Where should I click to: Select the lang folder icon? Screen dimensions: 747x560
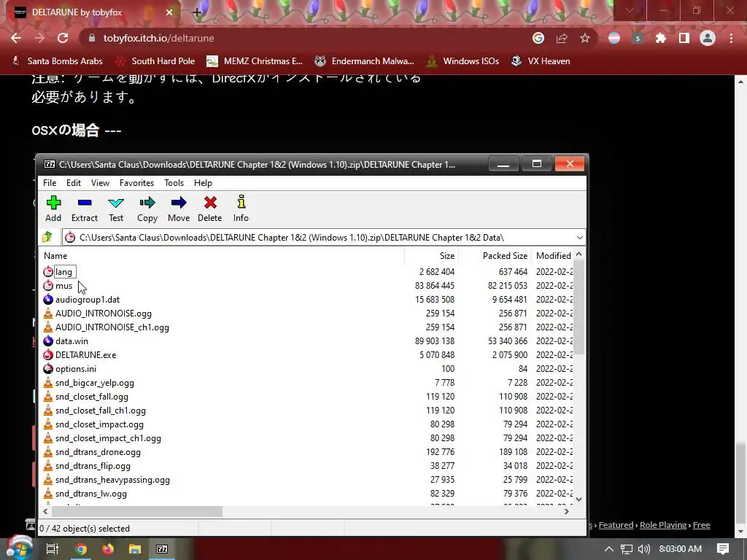point(48,271)
